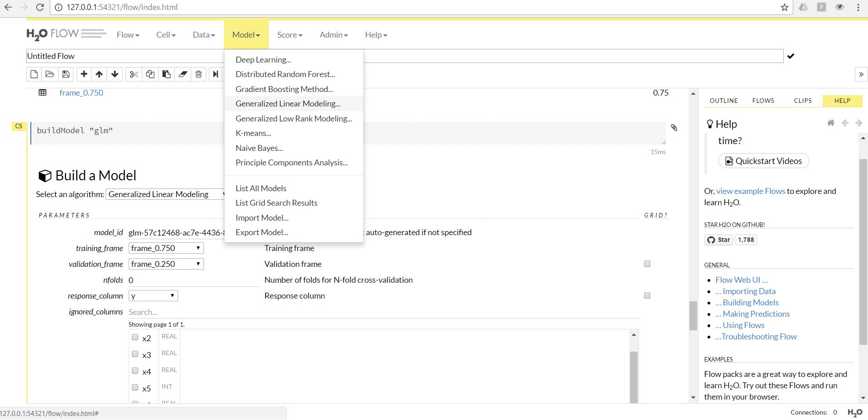Follow the Building Models help link
868x420 pixels.
(750, 303)
